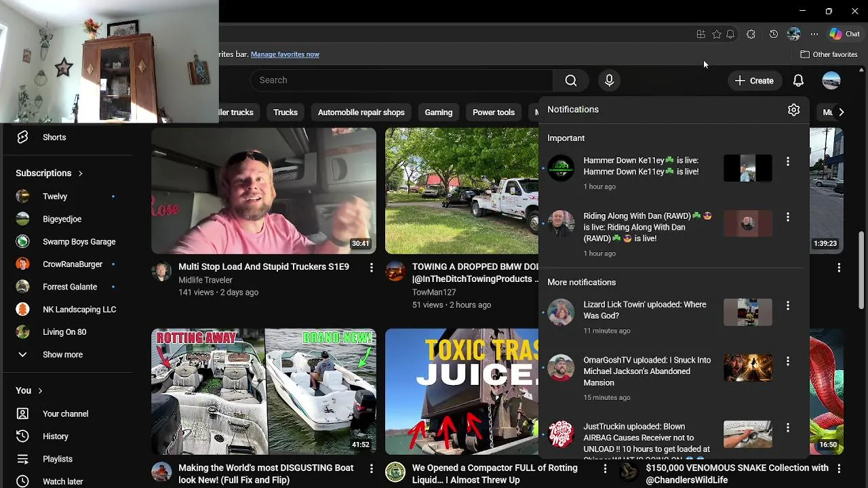Screen dimensions: 868x488
Task: Open the Midlife Traveler channel name
Action: (205, 280)
